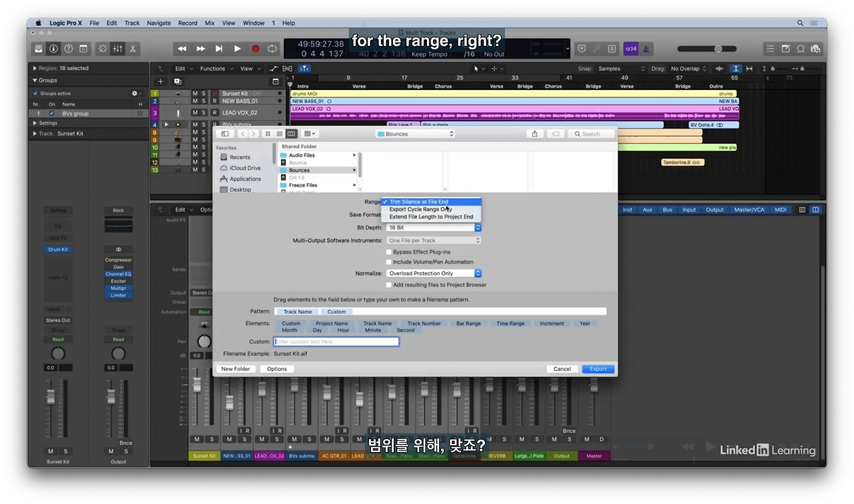Mute the Sunset Kit track
This screenshot has width=854, height=504.
(x=195, y=93)
